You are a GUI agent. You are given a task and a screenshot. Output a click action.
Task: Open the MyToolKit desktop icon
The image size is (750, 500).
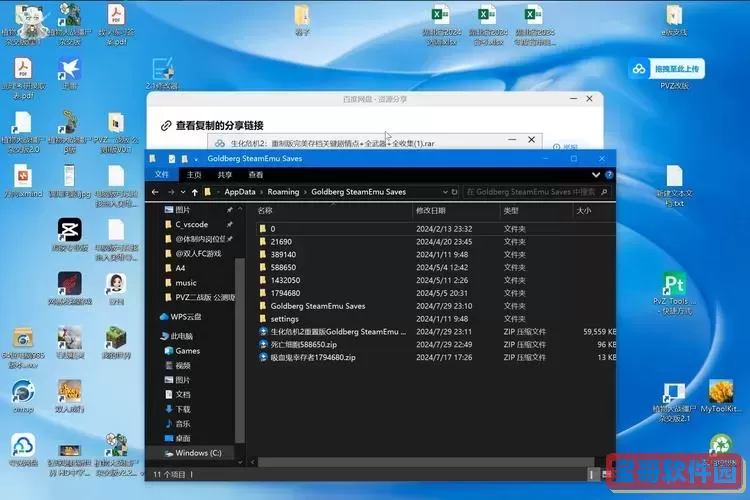[x=721, y=396]
